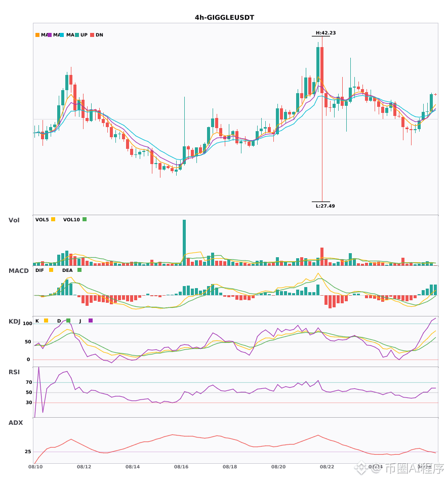Click the DN legend label
Screen dimensions: 448x481
(x=99, y=35)
